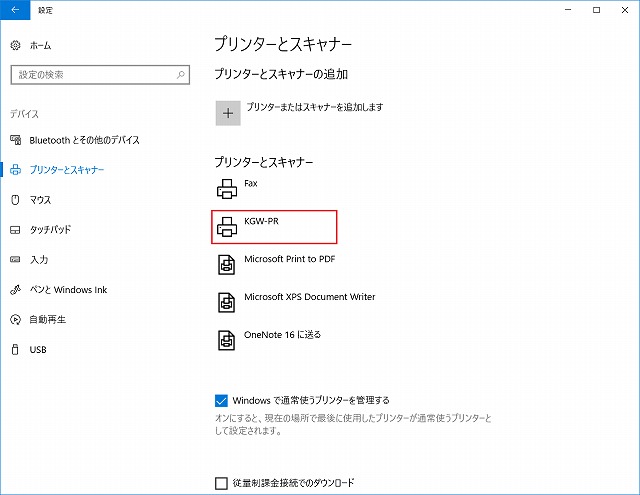Image resolution: width=640 pixels, height=495 pixels.
Task: Click Microsoft Print to PDF icon
Action: point(228,264)
